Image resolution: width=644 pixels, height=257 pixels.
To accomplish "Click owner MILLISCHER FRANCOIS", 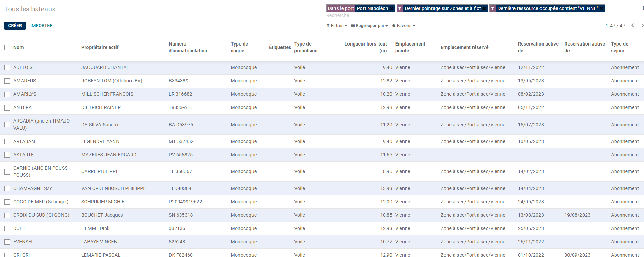I will 107,94.
